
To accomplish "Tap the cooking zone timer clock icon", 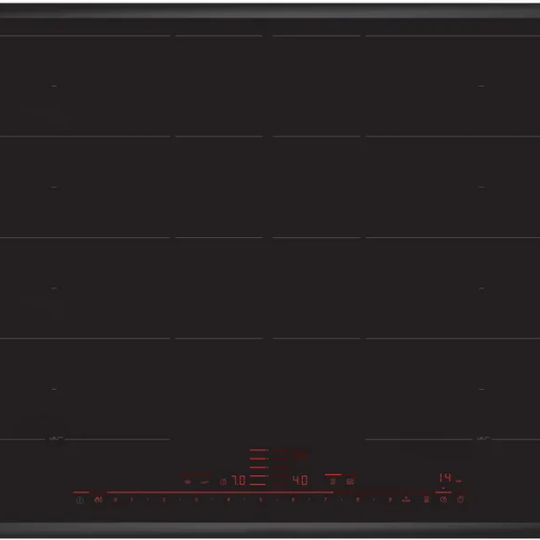I will (443, 500).
